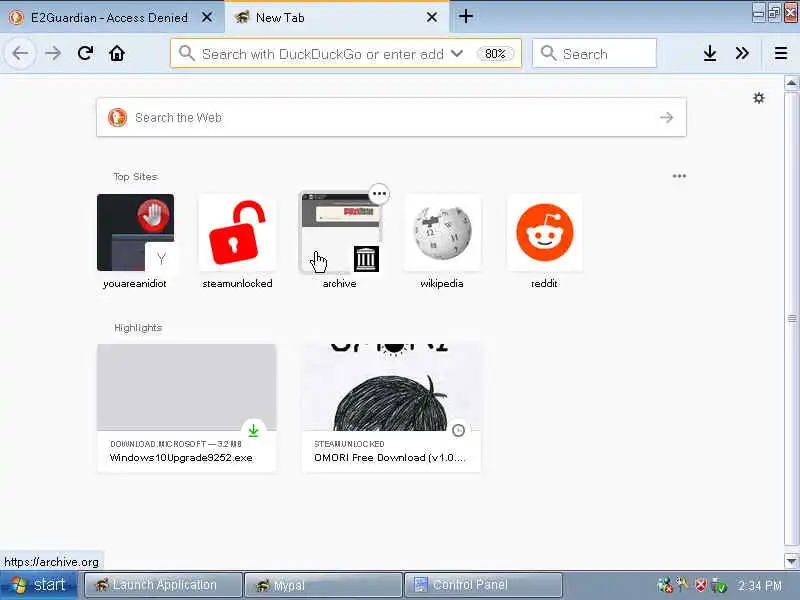Open a new tab with plus button
Image resolution: width=800 pixels, height=600 pixels.
(465, 16)
